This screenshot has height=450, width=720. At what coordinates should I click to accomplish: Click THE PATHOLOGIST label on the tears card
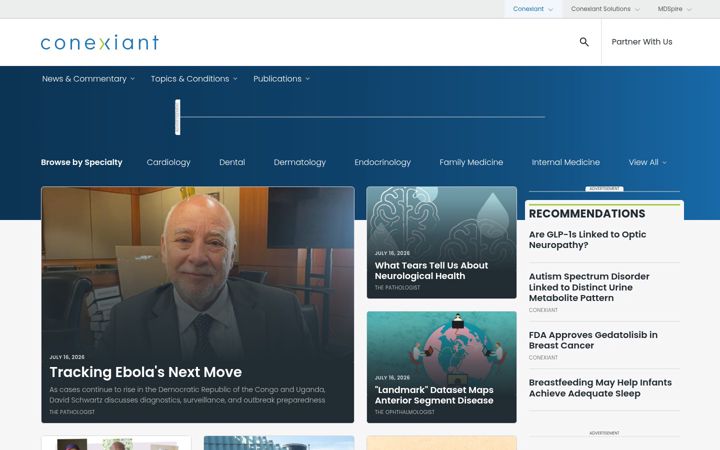click(397, 287)
